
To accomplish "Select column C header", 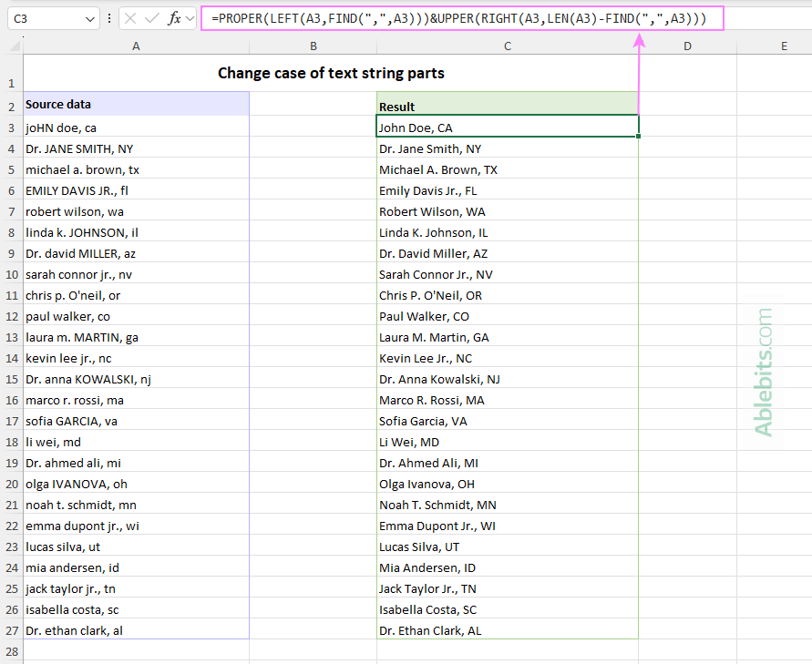I will point(507,46).
